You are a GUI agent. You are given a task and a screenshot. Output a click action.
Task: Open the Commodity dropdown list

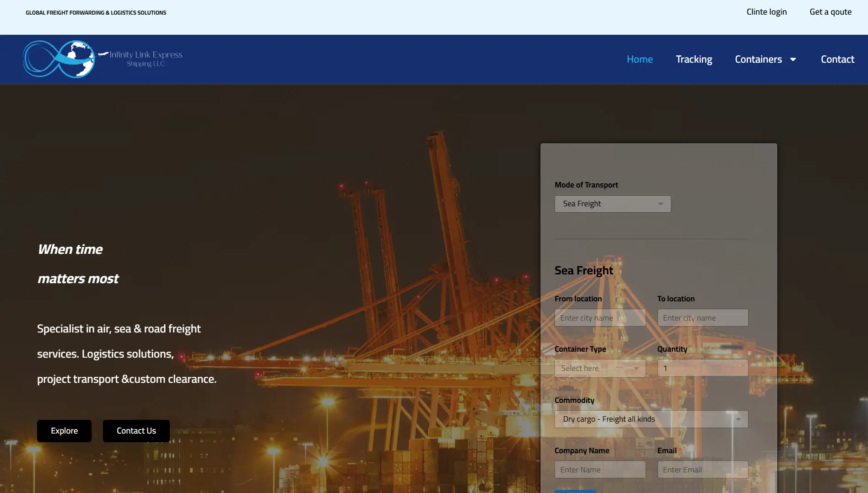coord(651,419)
